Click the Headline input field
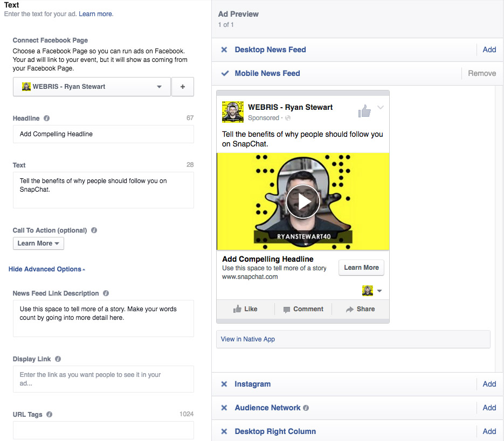The width and height of the screenshot is (504, 441). (103, 134)
